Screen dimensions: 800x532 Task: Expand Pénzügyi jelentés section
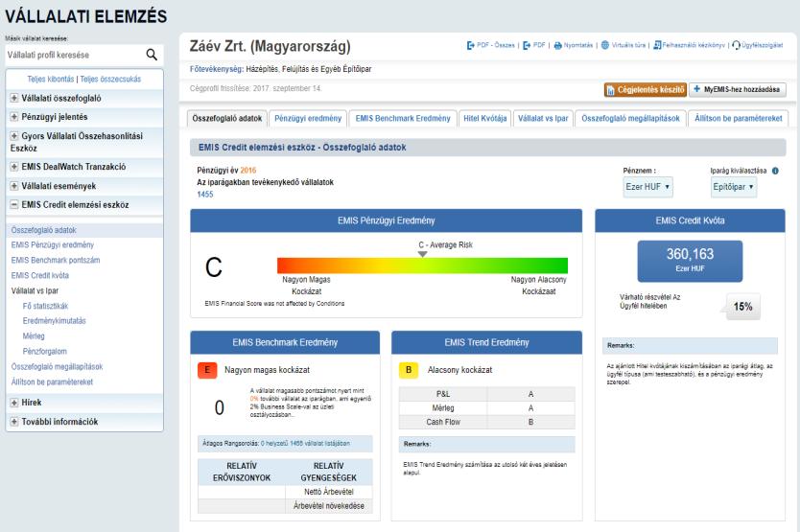tap(14, 117)
